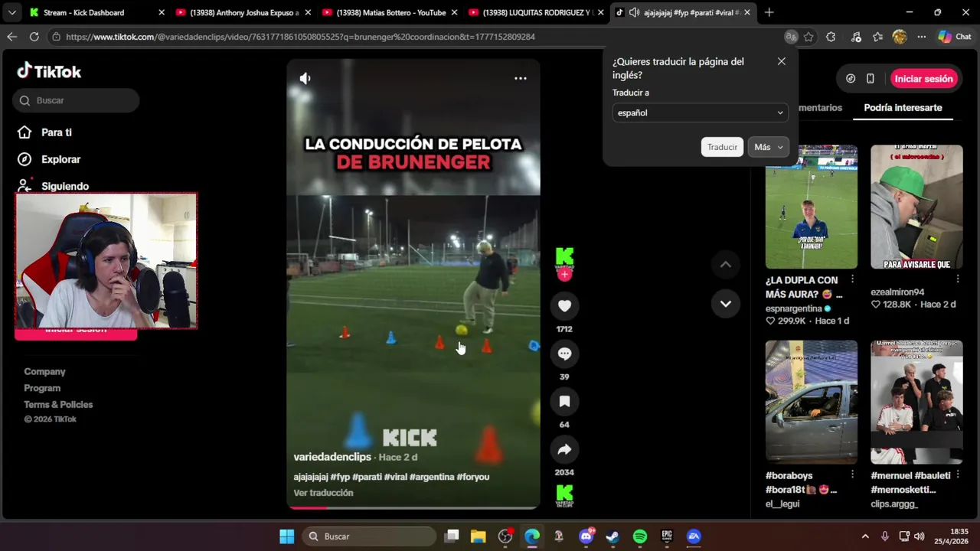Open Company footer link

pyautogui.click(x=44, y=371)
